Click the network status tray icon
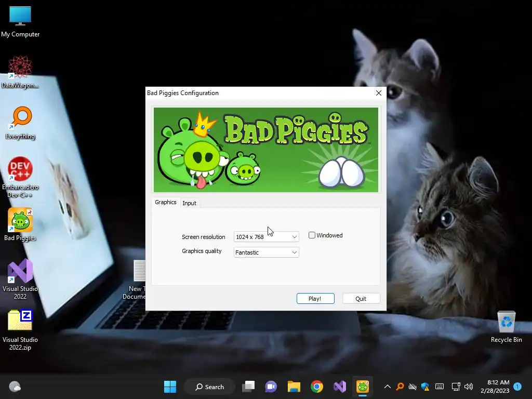 tap(456, 387)
